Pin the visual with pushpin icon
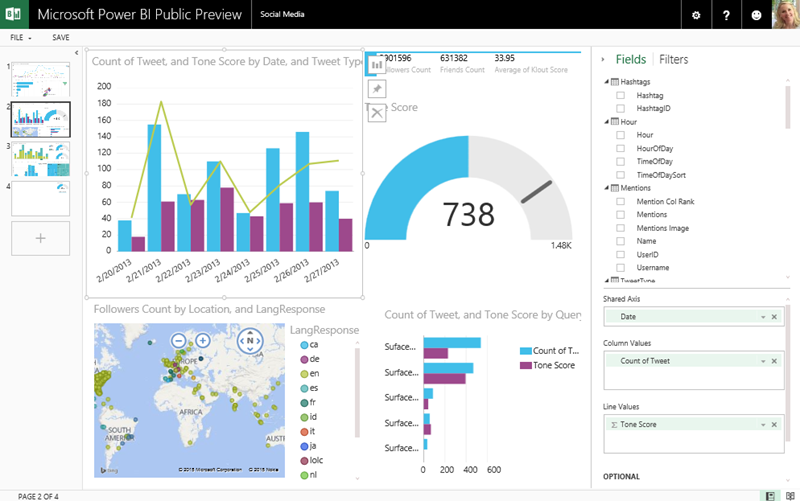This screenshot has width=800, height=501. (377, 89)
